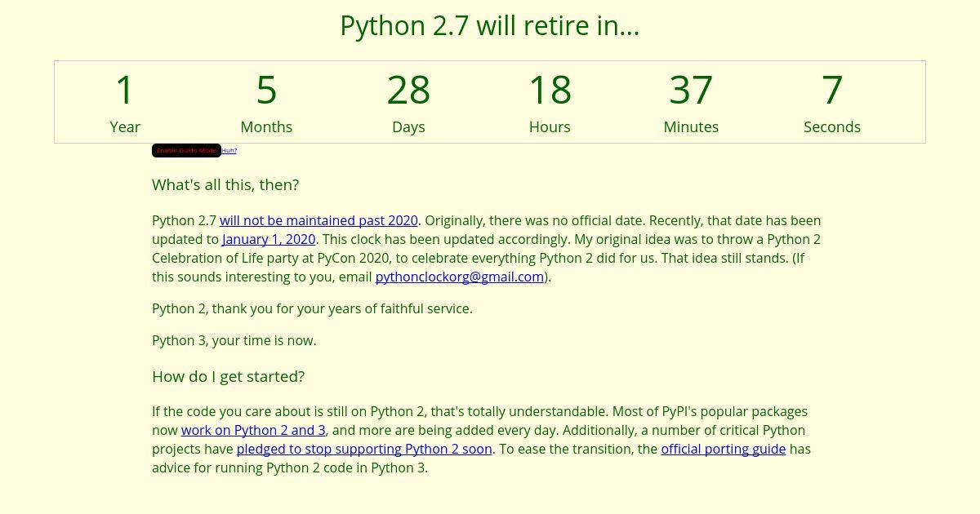The width and height of the screenshot is (980, 514).
Task: Visit "pledged to stop supporting Python 2 soon"
Action: click(x=364, y=449)
